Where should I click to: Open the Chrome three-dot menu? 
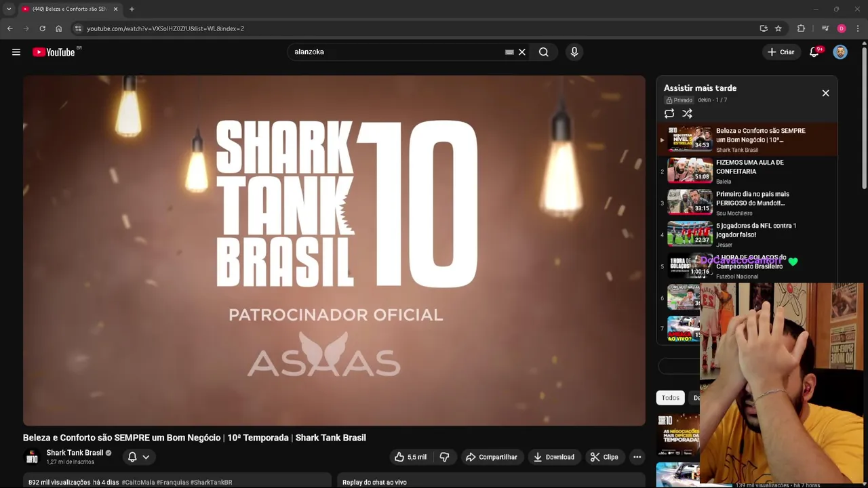(x=858, y=28)
